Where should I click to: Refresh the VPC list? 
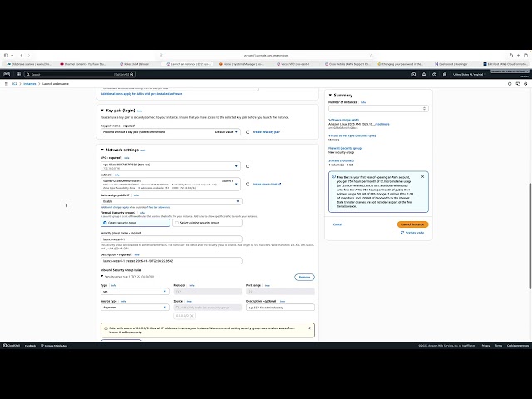pyautogui.click(x=248, y=166)
